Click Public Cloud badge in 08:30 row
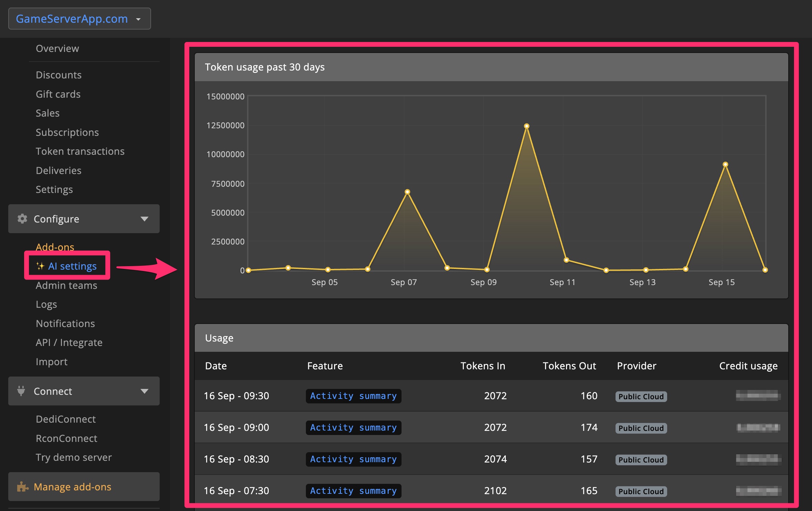Viewport: 812px width, 511px height. click(641, 460)
